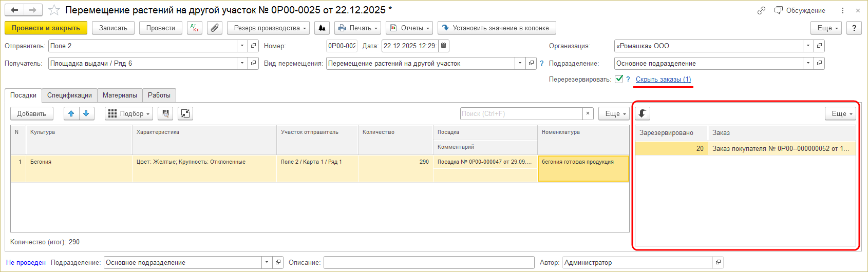Open the Материалы tab
Image resolution: width=868 pixels, height=272 pixels.
point(120,95)
